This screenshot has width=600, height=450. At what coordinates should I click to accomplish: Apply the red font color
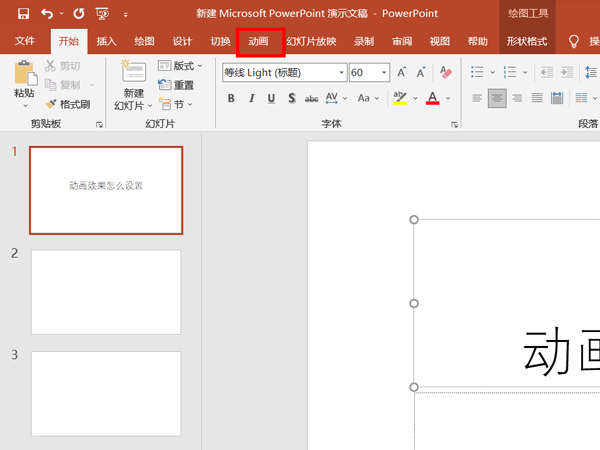pos(432,98)
